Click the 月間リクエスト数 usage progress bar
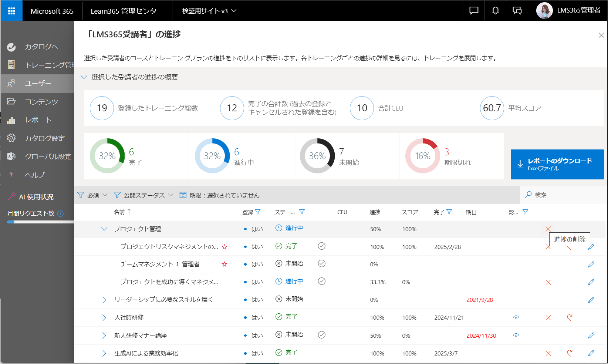 click(x=41, y=222)
